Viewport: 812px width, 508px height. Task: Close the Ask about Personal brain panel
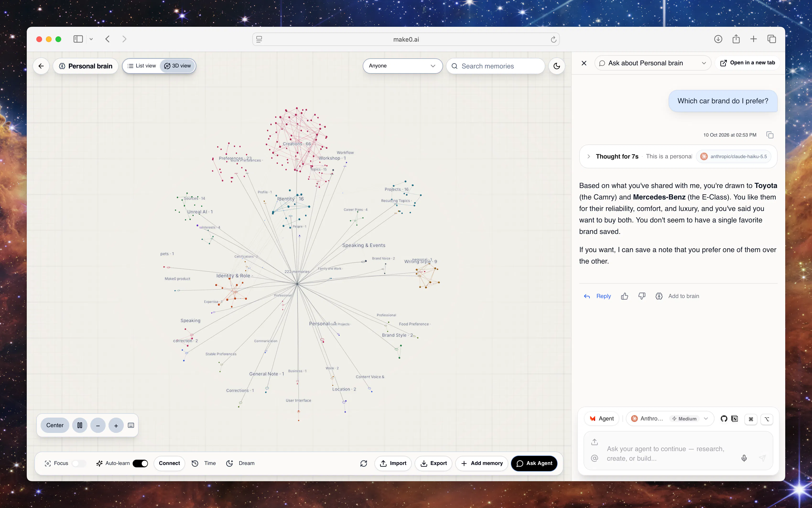pyautogui.click(x=584, y=63)
